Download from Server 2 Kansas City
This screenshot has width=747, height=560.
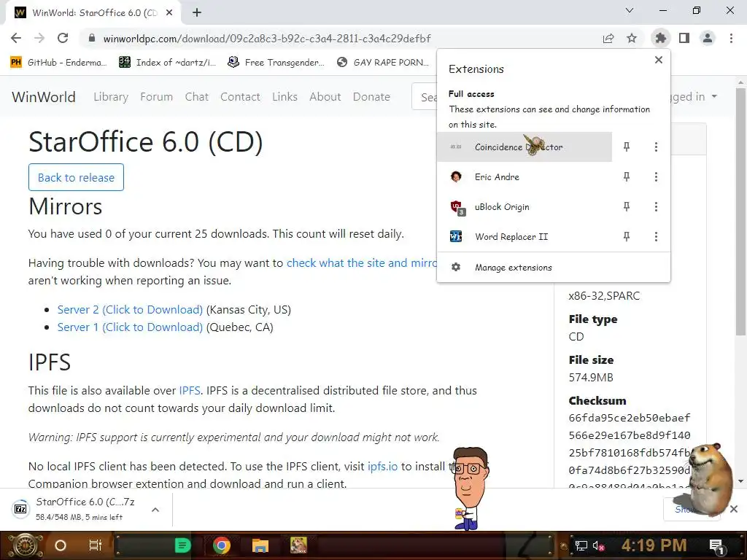point(130,309)
